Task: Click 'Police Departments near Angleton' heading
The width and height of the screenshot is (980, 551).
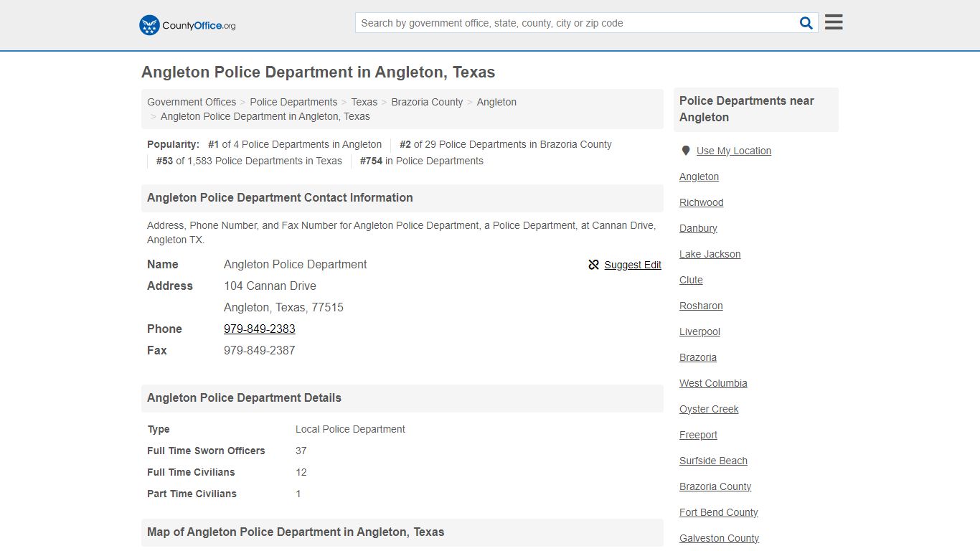Action: [747, 109]
